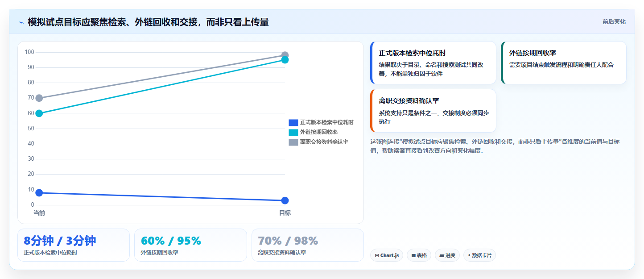This screenshot has height=279, width=644.
Task: Click text 需要项目结束触发流程和明确责任人配合
Action: coord(561,65)
